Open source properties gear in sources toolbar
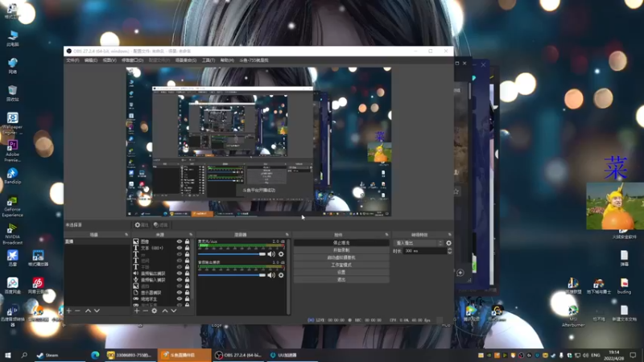644x362 pixels. (155, 311)
